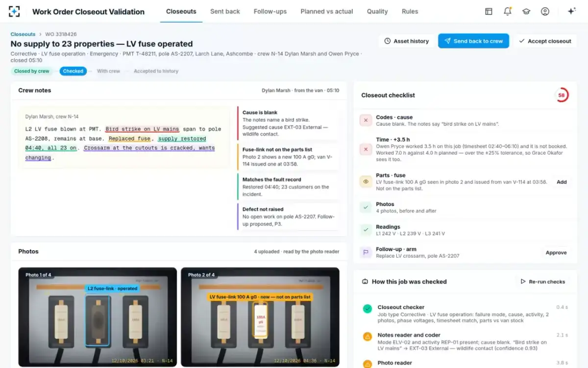Add the fuse to parts list

click(x=562, y=182)
